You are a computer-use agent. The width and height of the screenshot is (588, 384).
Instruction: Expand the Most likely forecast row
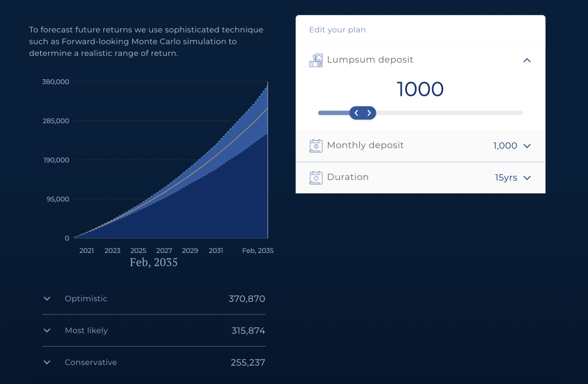click(x=47, y=331)
